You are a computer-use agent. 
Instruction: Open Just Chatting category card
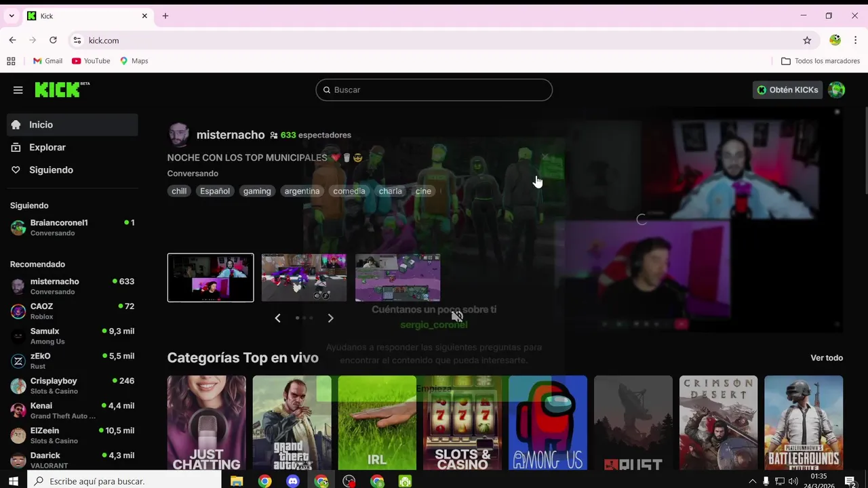coord(207,423)
